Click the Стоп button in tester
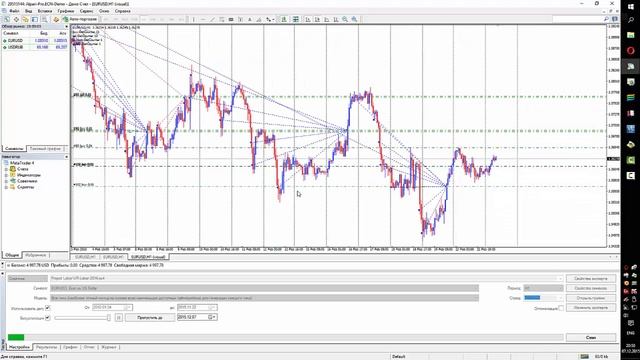This screenshot has height=360, width=640. [591, 338]
